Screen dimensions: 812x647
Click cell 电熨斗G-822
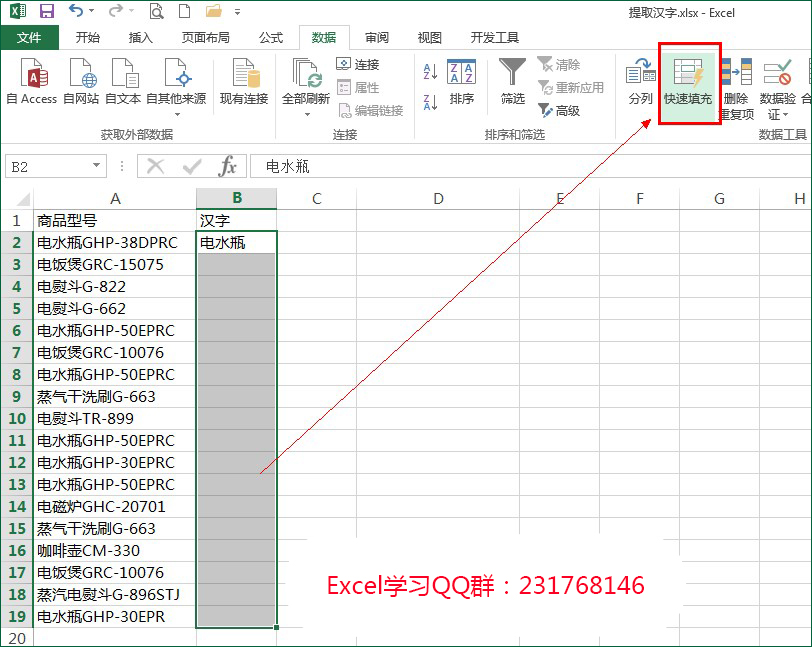click(x=115, y=286)
